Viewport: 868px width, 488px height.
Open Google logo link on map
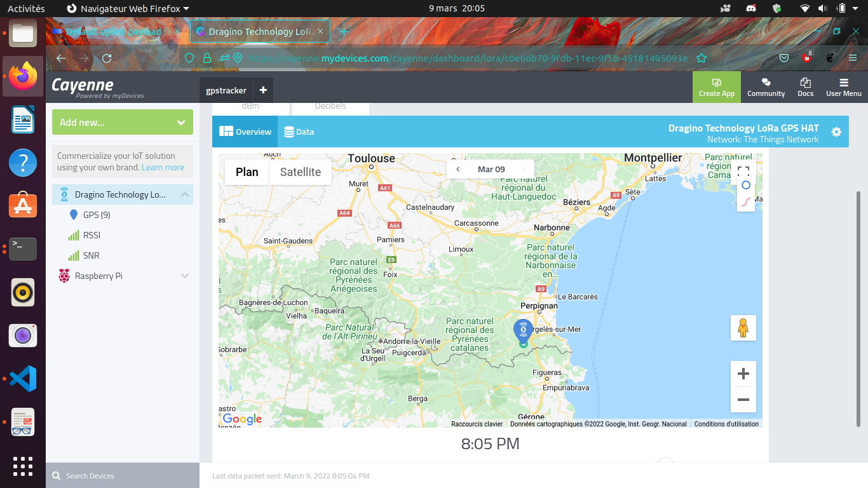242,419
